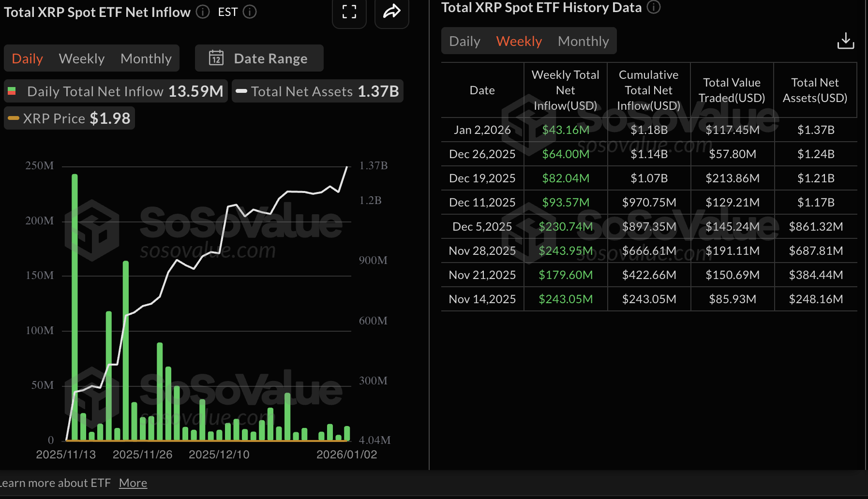This screenshot has width=868, height=499.
Task: Click the More link at the bottom
Action: pos(133,483)
